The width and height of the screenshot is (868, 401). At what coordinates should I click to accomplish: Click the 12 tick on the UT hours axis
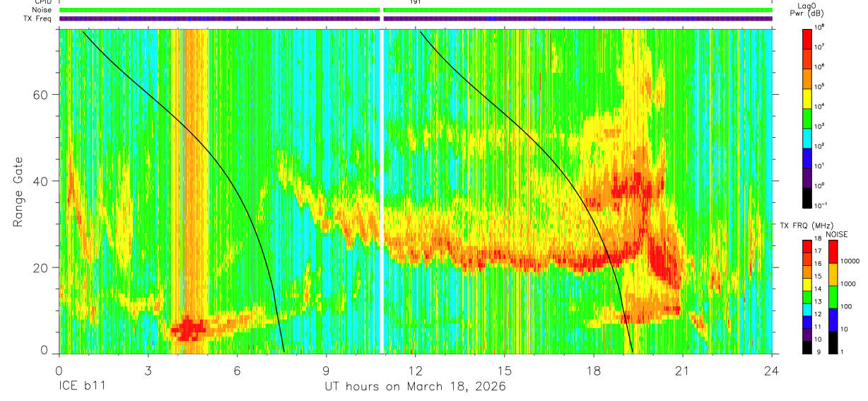(x=416, y=370)
